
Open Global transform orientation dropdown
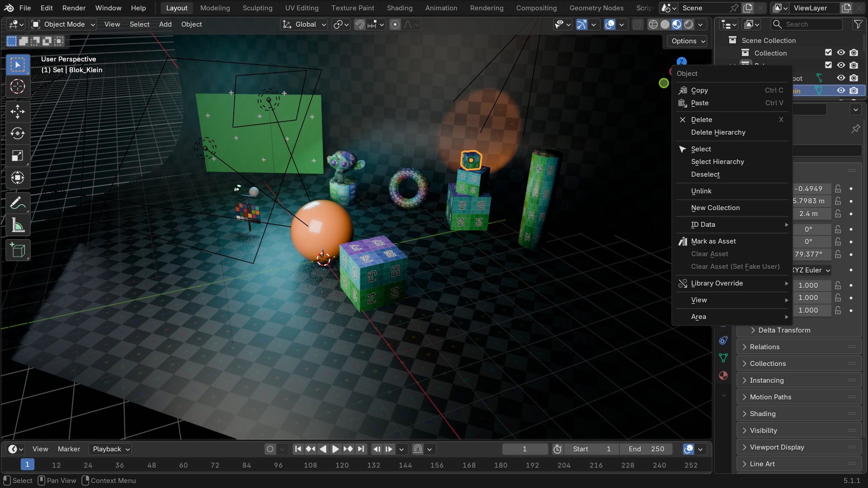(x=304, y=24)
